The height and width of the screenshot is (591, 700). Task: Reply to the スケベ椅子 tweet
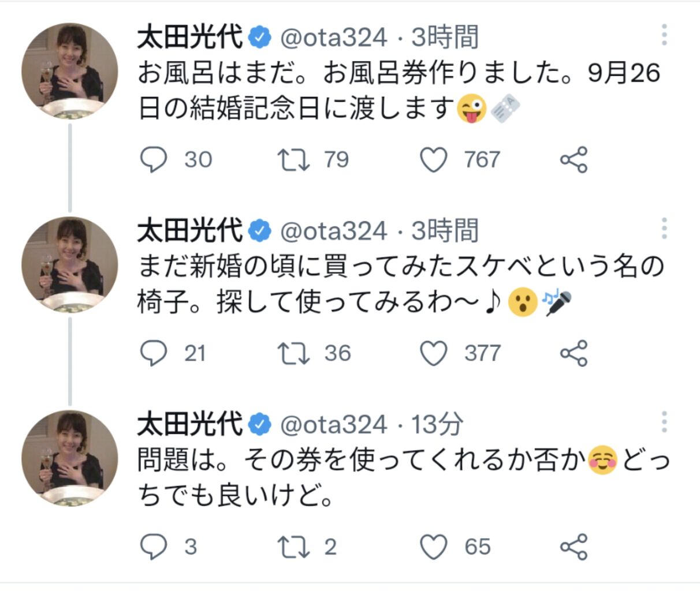click(x=153, y=353)
